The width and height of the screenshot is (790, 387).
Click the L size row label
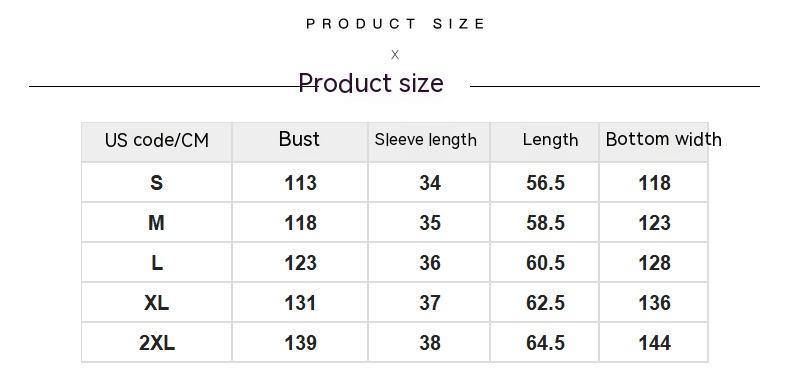pos(157,263)
